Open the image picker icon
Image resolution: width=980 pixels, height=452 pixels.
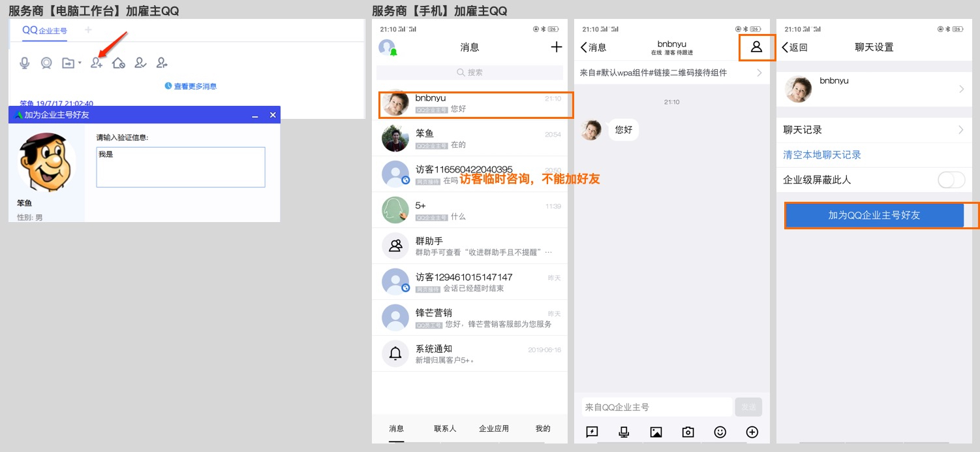656,432
